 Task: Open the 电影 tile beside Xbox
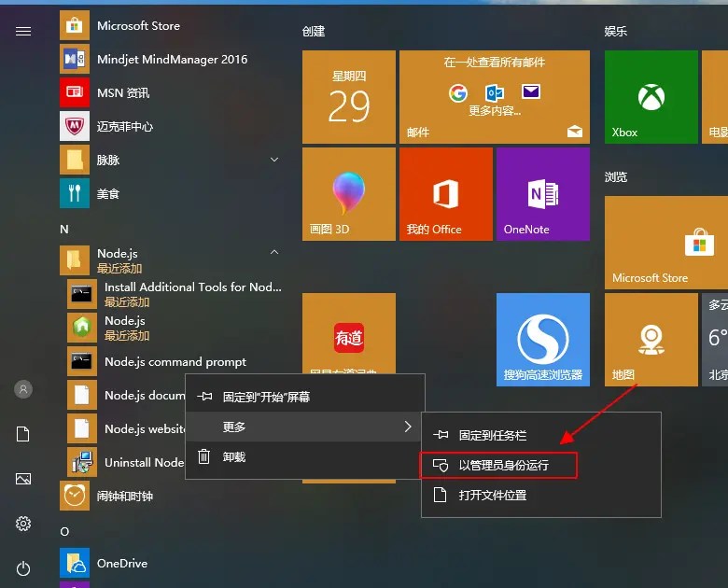pyautogui.click(x=715, y=97)
